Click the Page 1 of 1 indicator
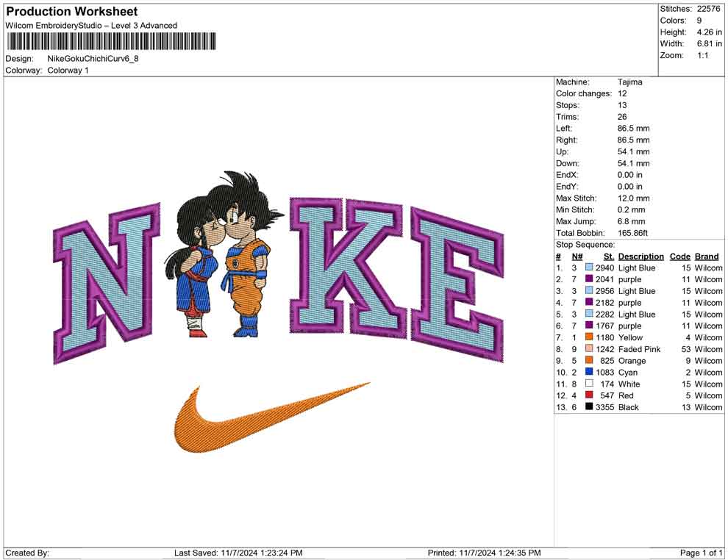Viewport: 728px width, 560px height. tap(701, 553)
